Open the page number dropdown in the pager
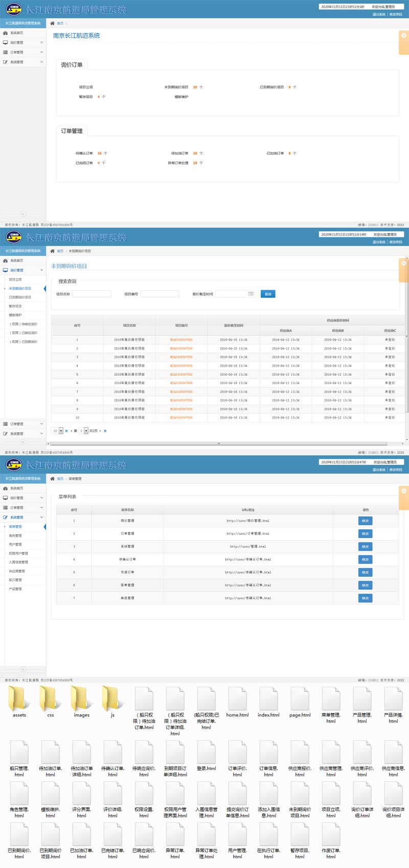 (x=86, y=431)
